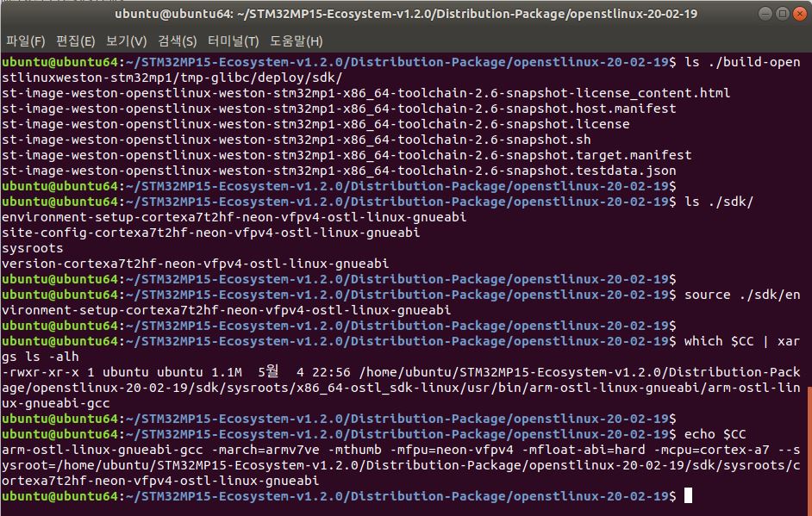Minimize the terminal window
The width and height of the screenshot is (812, 516).
[x=765, y=14]
